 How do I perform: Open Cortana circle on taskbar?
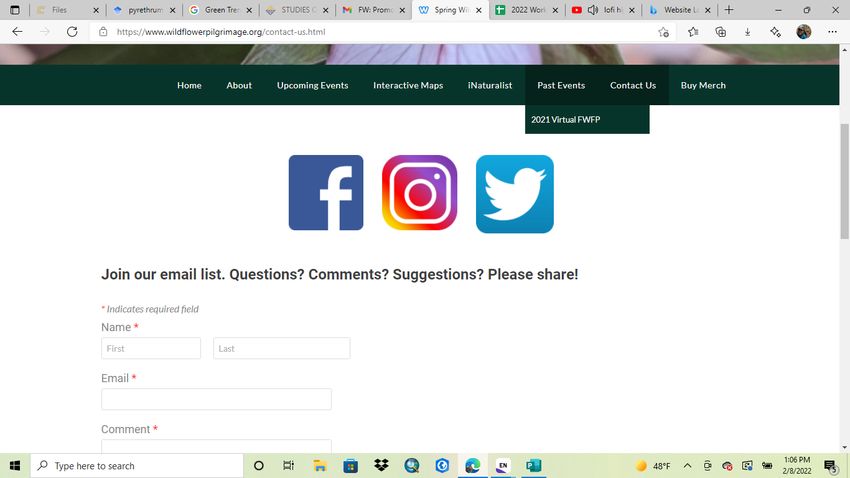point(259,466)
